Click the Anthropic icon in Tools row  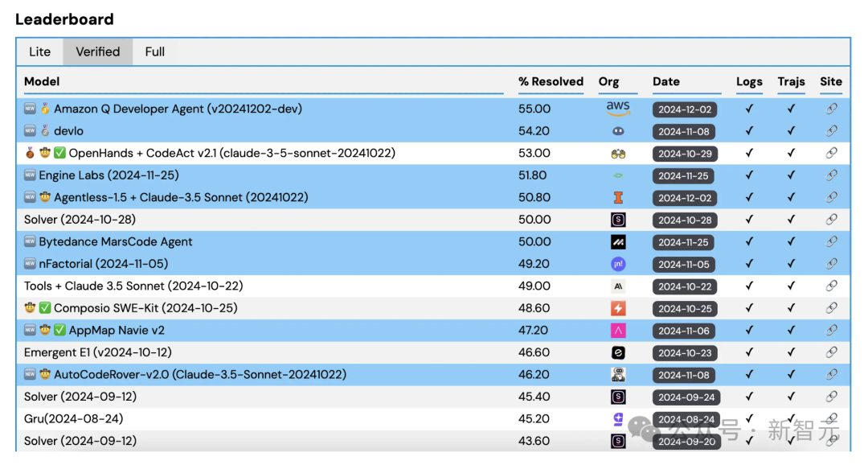(x=616, y=286)
